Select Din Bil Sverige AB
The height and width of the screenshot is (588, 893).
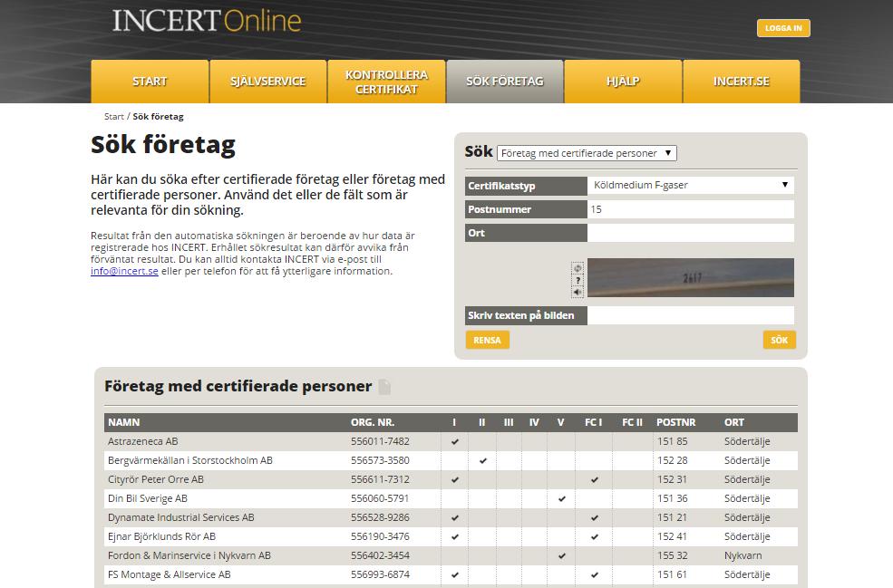pyautogui.click(x=148, y=498)
